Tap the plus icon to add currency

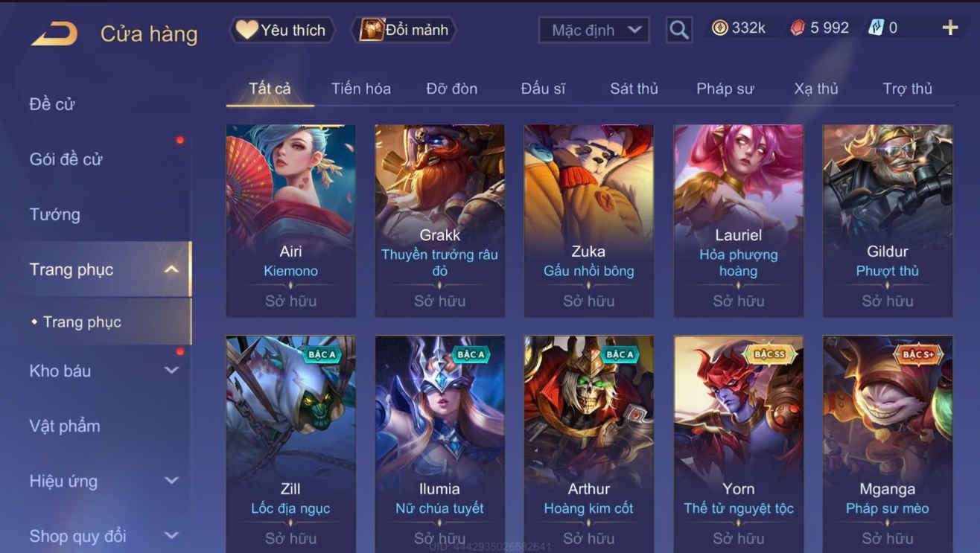(950, 28)
